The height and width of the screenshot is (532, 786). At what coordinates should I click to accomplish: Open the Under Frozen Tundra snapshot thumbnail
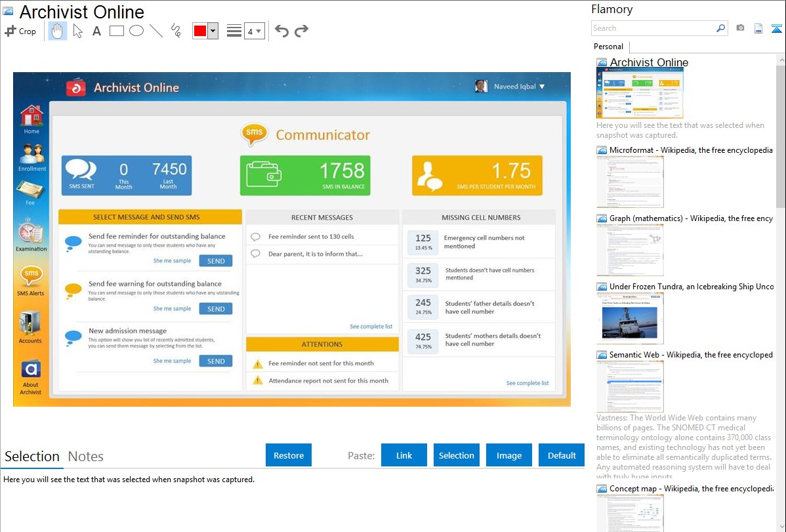(x=630, y=318)
